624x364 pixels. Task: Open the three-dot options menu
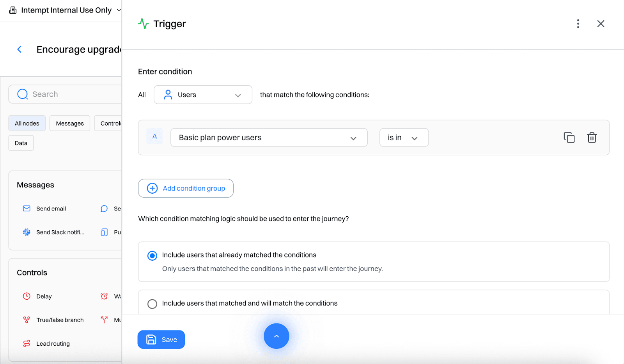tap(578, 24)
